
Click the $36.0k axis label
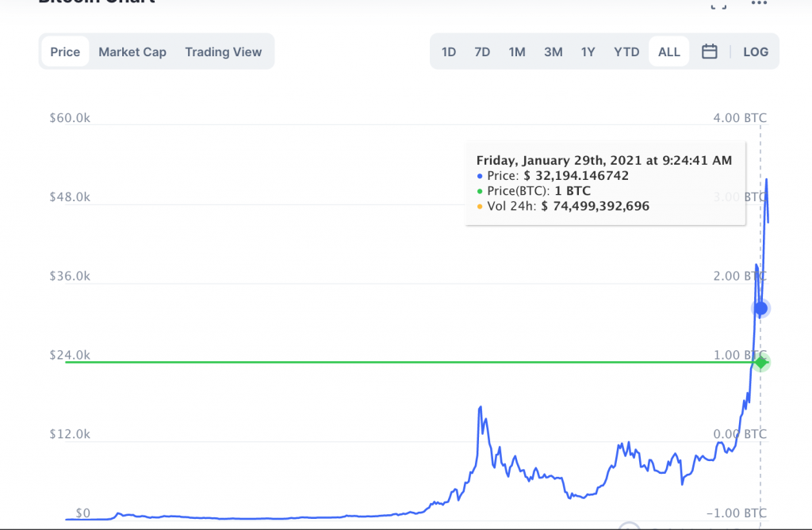click(x=70, y=276)
